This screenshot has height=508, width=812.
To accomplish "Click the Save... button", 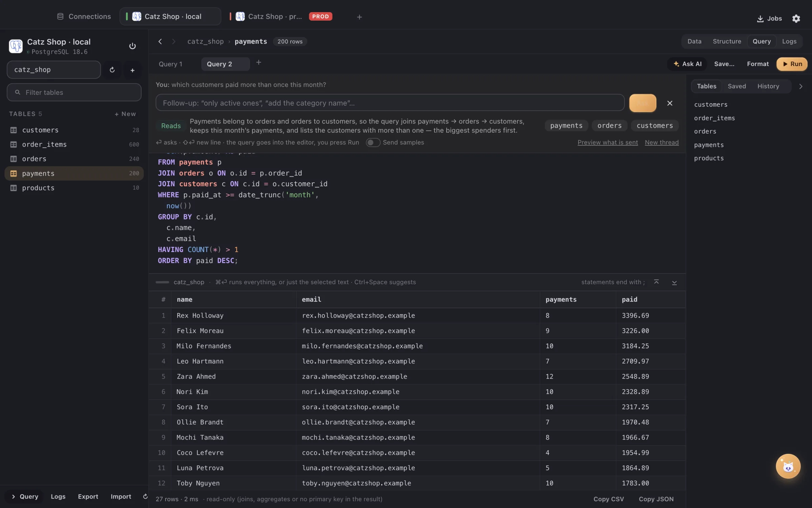I will pyautogui.click(x=724, y=64).
